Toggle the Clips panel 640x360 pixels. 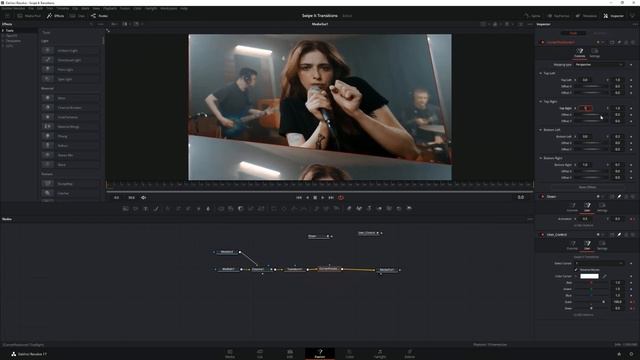(x=77, y=16)
